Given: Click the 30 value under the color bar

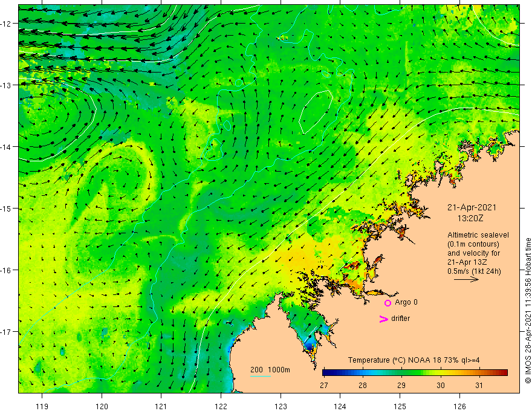Looking at the screenshot, I should (x=440, y=385).
